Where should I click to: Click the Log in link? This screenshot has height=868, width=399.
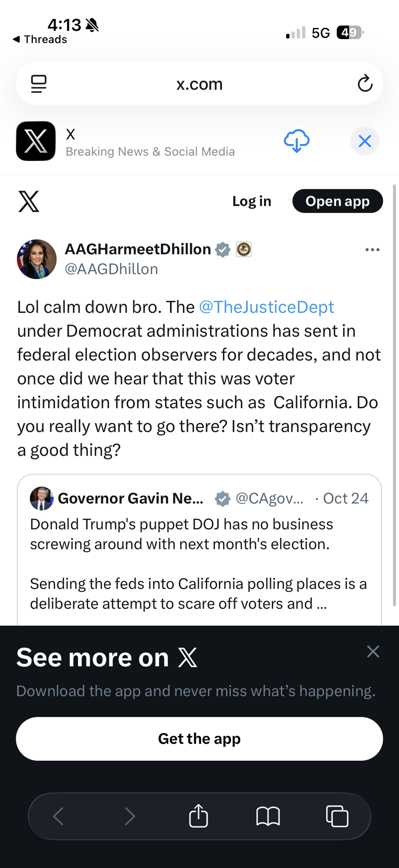(x=251, y=201)
